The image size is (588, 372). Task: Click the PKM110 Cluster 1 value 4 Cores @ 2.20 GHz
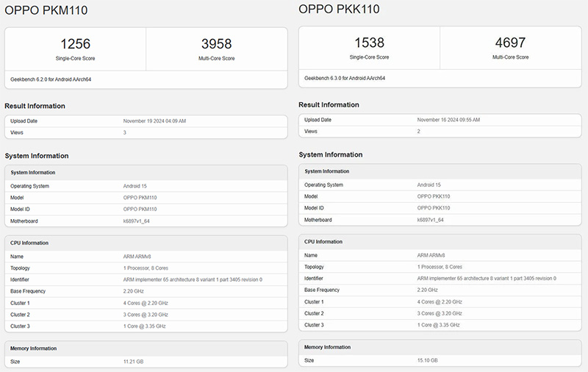click(x=146, y=304)
